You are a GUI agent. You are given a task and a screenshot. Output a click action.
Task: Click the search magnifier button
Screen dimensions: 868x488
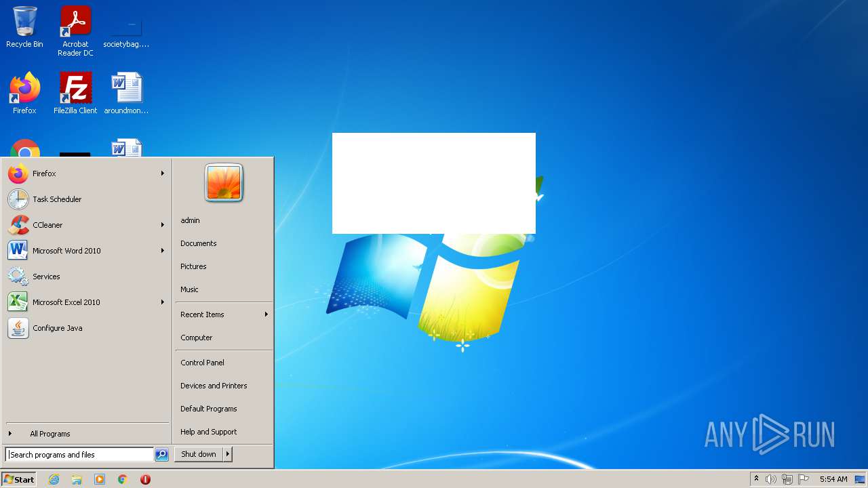pos(161,455)
